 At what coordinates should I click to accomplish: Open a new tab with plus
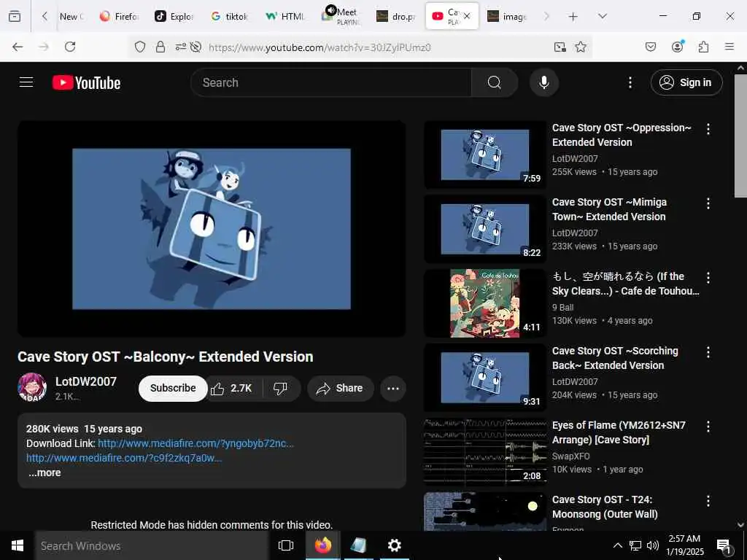pos(573,17)
